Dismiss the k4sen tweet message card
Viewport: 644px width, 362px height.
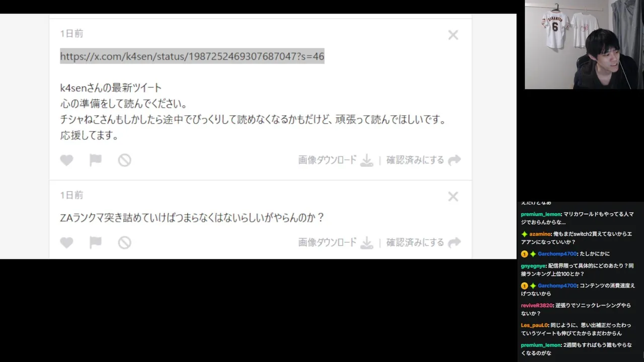(453, 35)
